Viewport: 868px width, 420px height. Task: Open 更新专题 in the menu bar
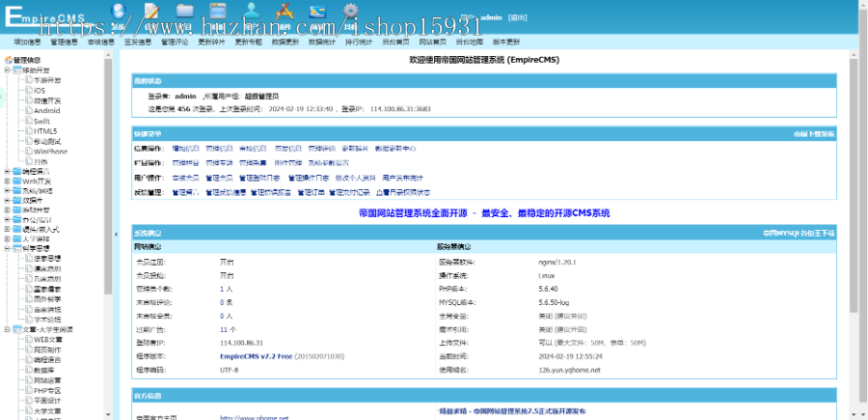coord(249,42)
